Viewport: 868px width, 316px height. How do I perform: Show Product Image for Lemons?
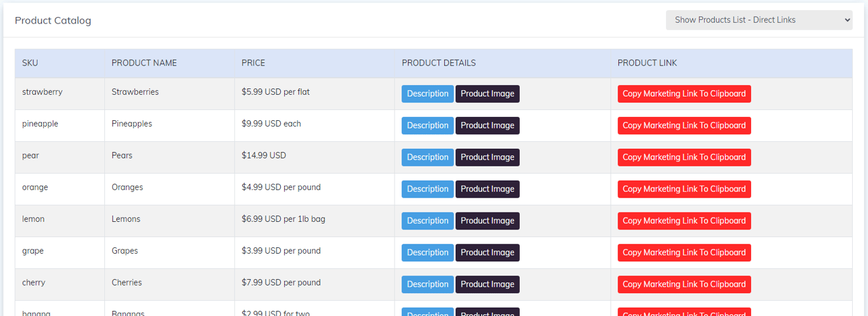tap(487, 221)
